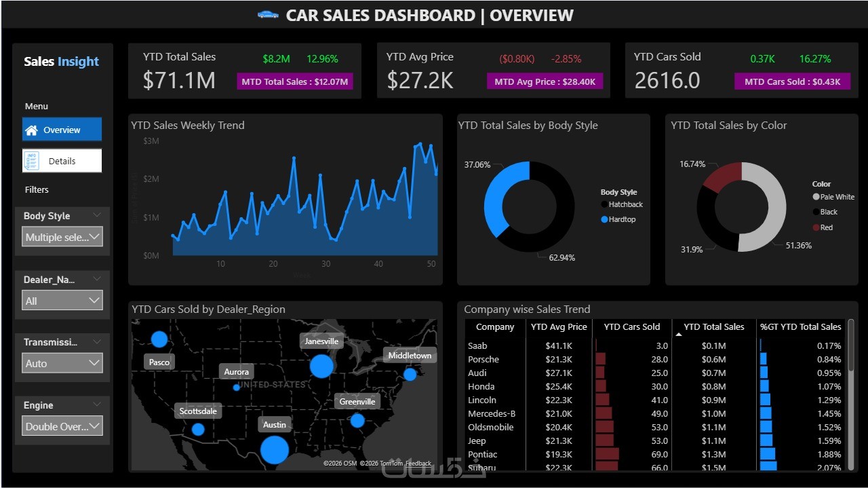The width and height of the screenshot is (868, 488).
Task: Click the MTD Total Sales : $12.07M badge
Action: (x=295, y=81)
